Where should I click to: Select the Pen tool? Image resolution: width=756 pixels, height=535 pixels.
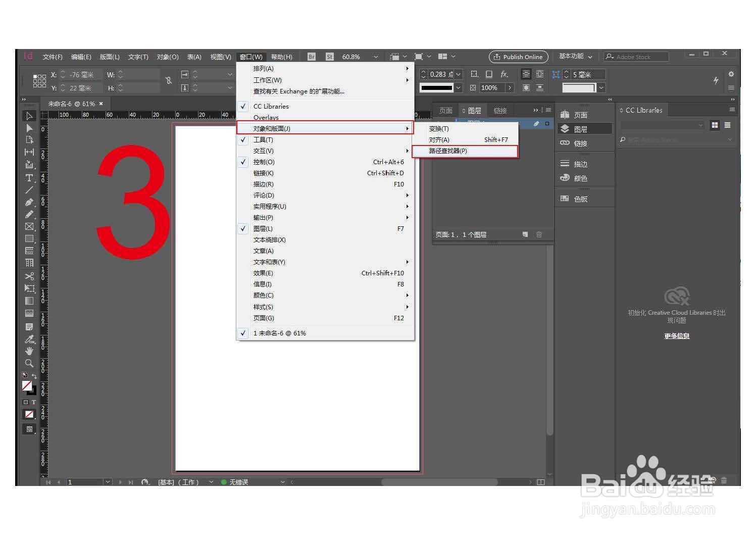click(x=29, y=202)
